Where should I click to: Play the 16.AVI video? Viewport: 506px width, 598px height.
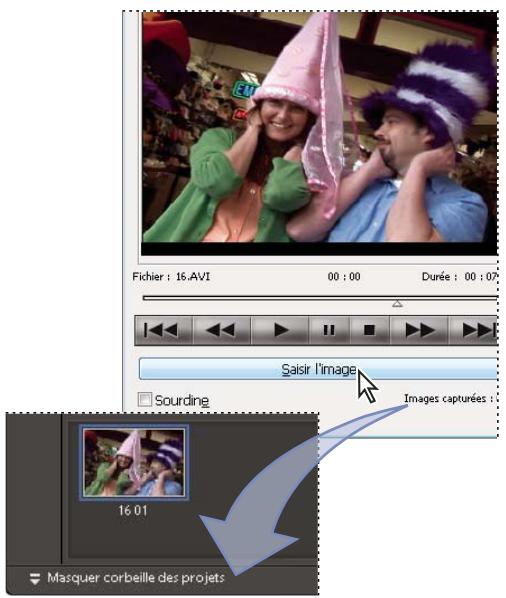pyautogui.click(x=280, y=330)
